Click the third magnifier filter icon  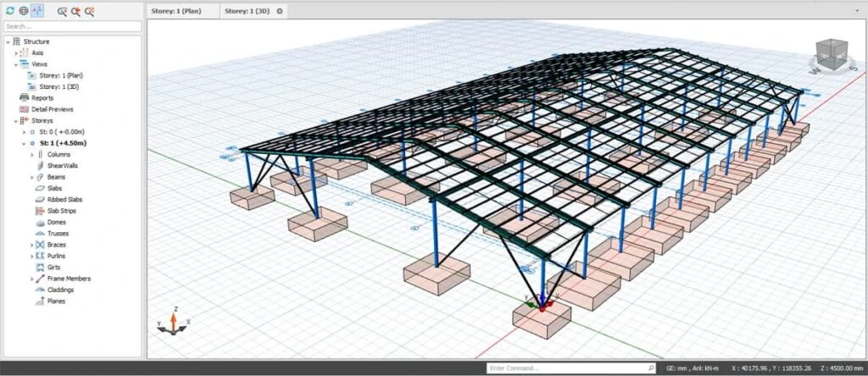pyautogui.click(x=89, y=11)
